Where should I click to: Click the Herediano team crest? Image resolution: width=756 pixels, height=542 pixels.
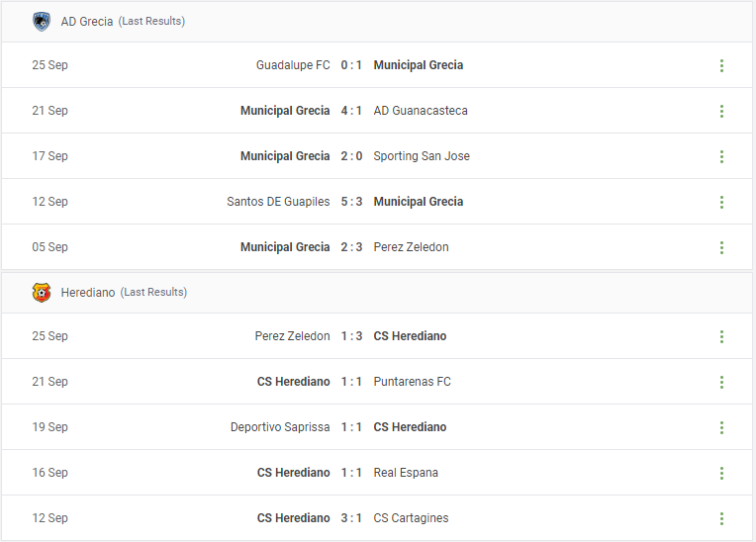(x=42, y=293)
